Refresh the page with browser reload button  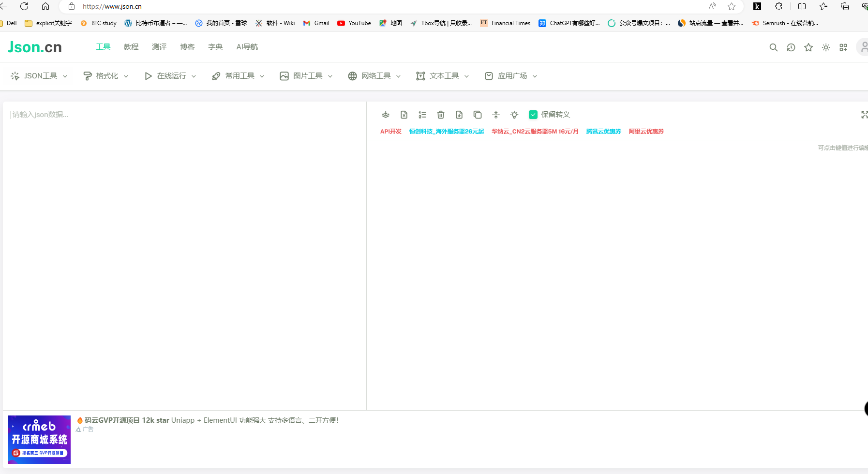(x=24, y=6)
